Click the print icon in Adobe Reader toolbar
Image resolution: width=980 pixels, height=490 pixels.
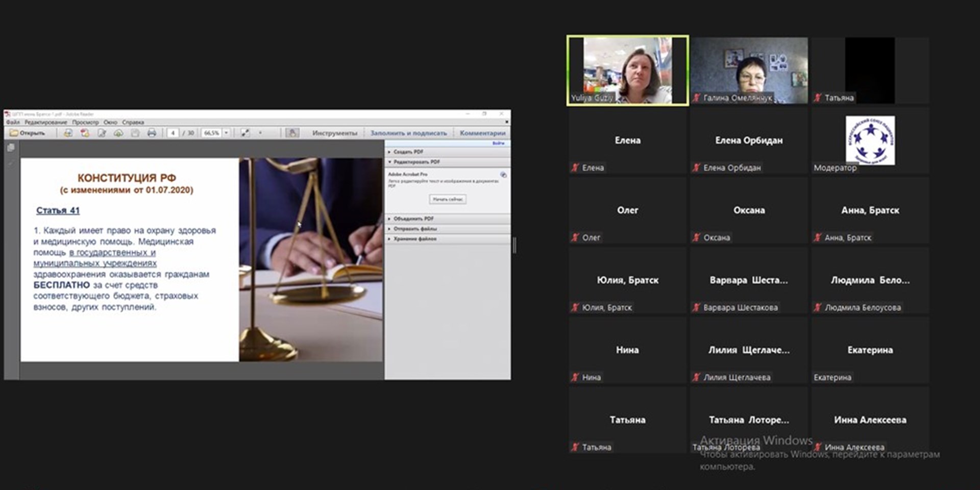point(152,133)
